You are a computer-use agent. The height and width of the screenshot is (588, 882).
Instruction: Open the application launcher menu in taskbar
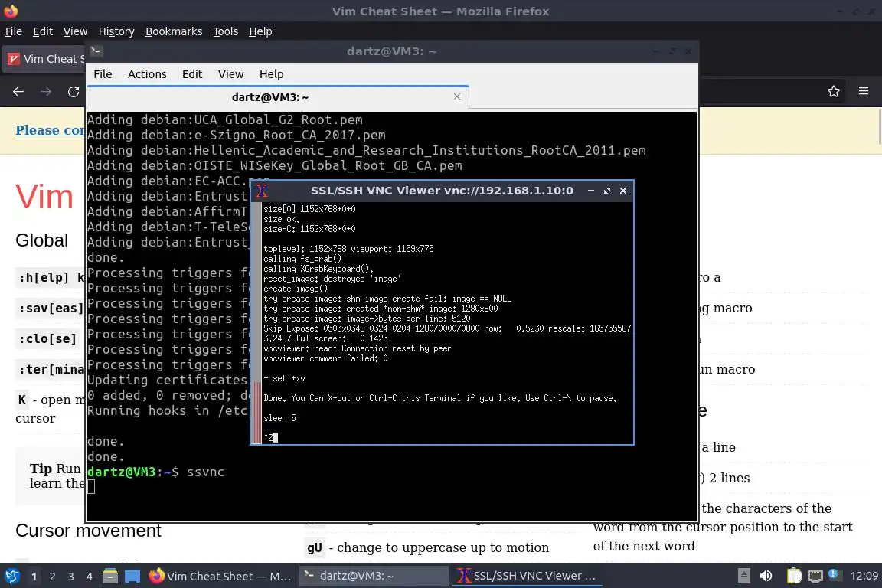coord(11,577)
